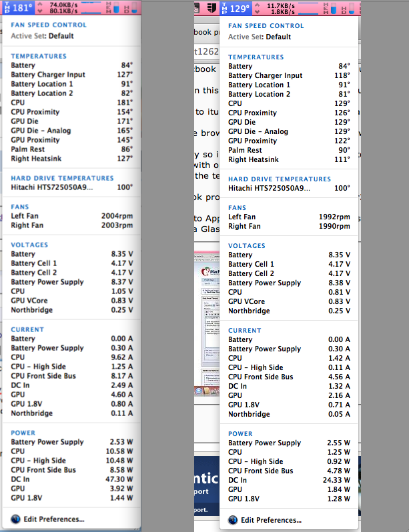Select the CPU 1.05 V voltage row
The height and width of the screenshot is (532, 409).
click(x=71, y=291)
